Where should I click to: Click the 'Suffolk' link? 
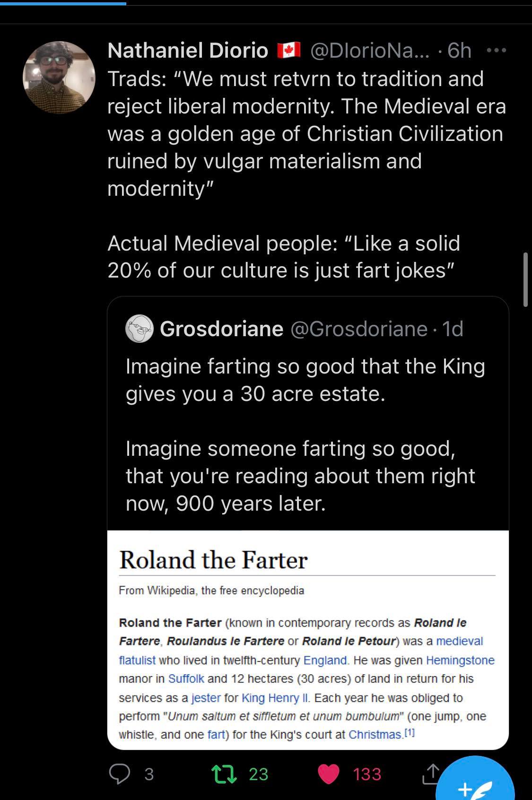pyautogui.click(x=186, y=678)
